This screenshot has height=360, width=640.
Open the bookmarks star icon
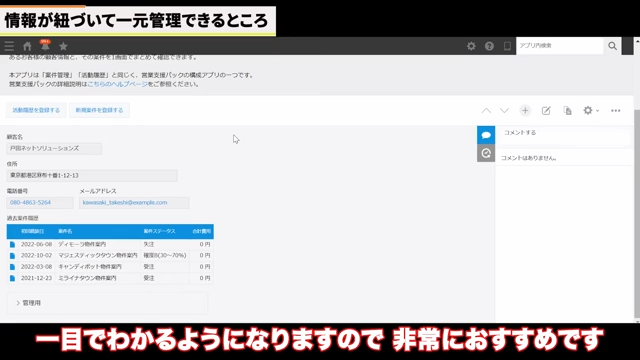(63, 46)
